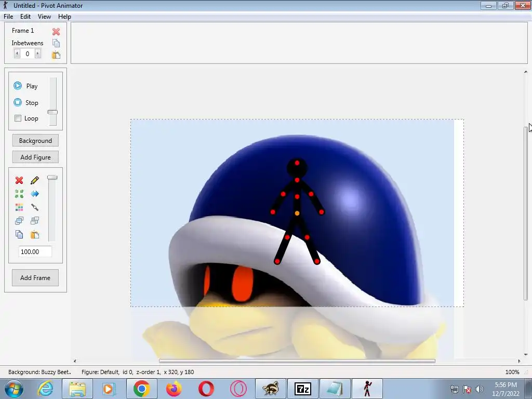The width and height of the screenshot is (532, 399).
Task: Center the figure with green arrows icon
Action: pos(19,194)
